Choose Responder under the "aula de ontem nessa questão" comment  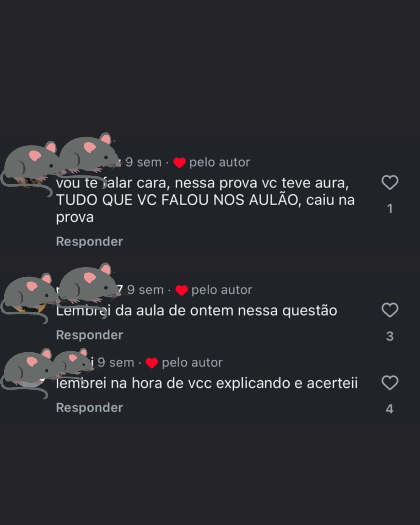[89, 335]
